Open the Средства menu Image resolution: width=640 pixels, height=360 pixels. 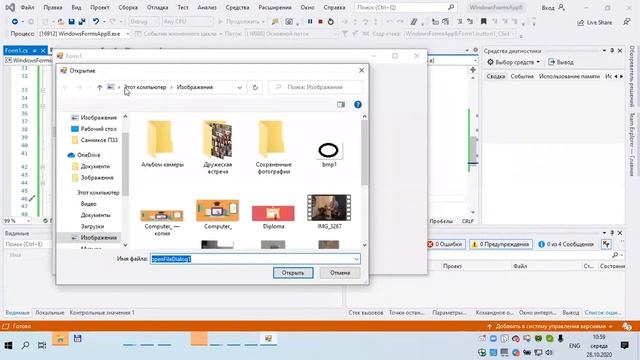coord(237,7)
